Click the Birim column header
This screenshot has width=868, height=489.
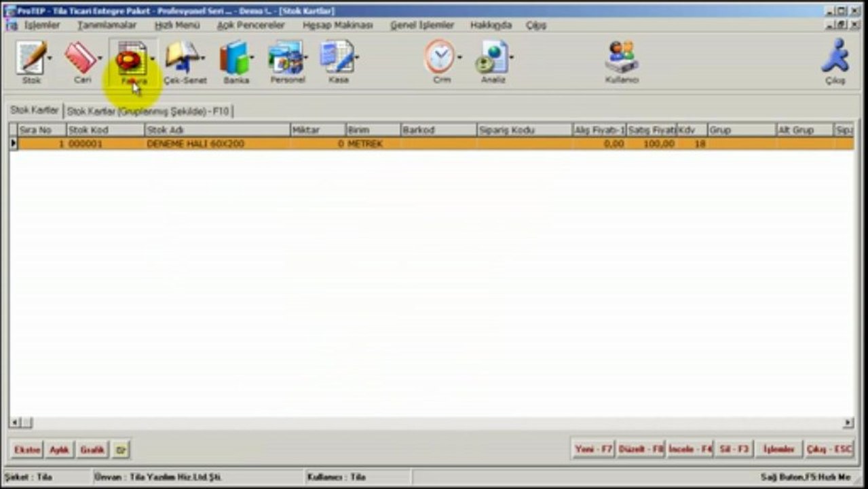[373, 130]
